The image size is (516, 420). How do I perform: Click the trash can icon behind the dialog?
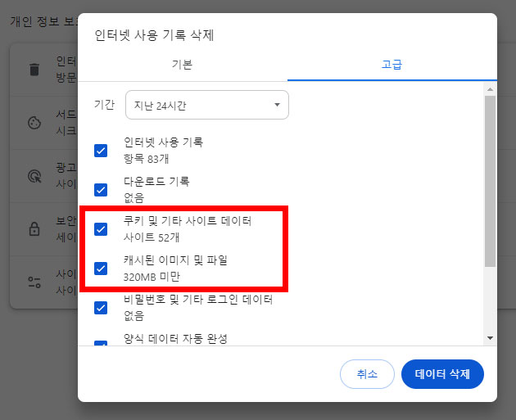[x=34, y=69]
